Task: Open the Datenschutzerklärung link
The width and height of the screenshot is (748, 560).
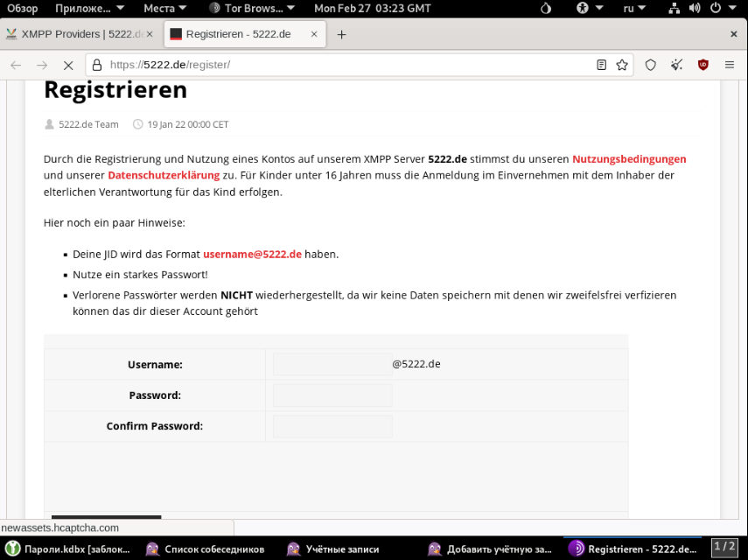Action: (164, 175)
